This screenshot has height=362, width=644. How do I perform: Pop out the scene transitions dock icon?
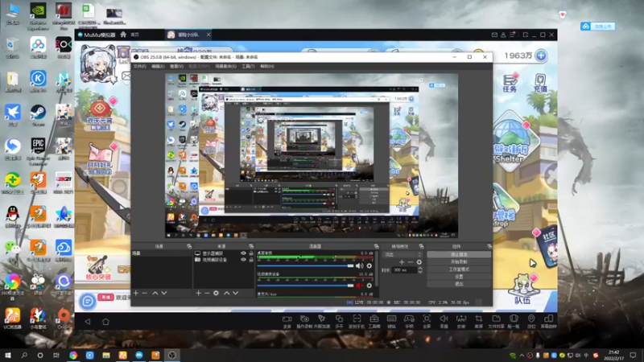point(421,246)
